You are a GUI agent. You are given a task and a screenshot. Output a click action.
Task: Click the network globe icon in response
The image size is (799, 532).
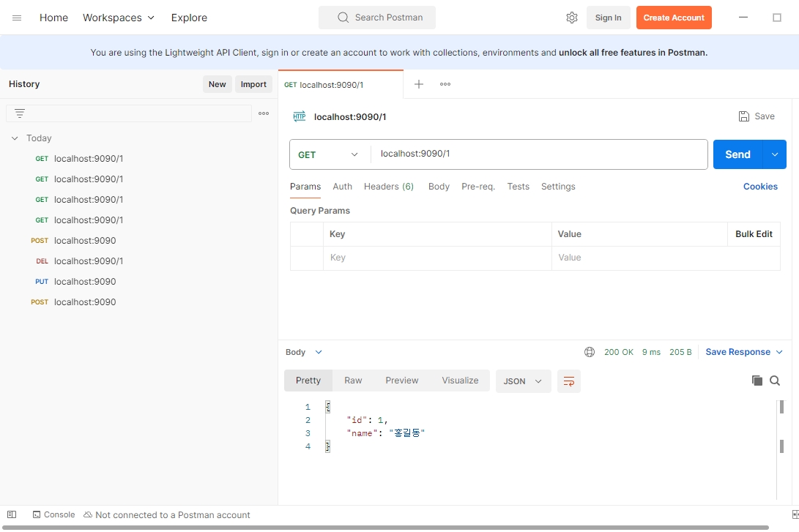click(x=589, y=352)
